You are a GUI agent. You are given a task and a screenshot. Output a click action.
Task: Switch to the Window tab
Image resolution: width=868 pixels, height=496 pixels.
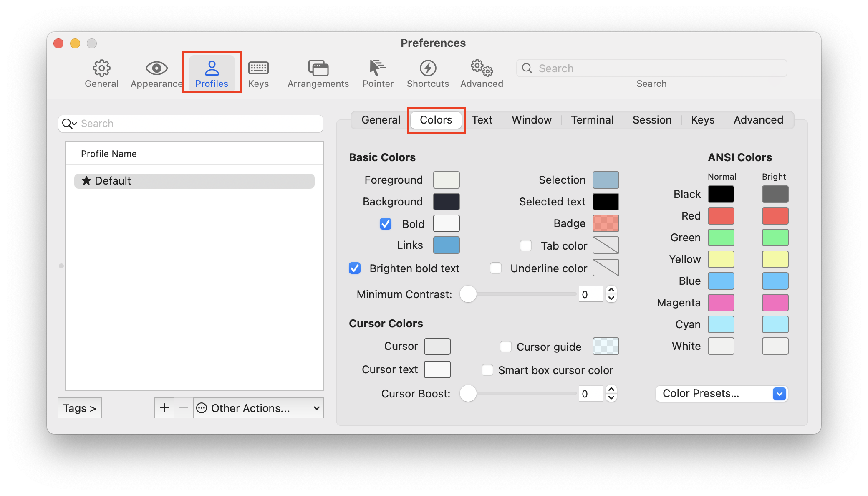point(532,120)
